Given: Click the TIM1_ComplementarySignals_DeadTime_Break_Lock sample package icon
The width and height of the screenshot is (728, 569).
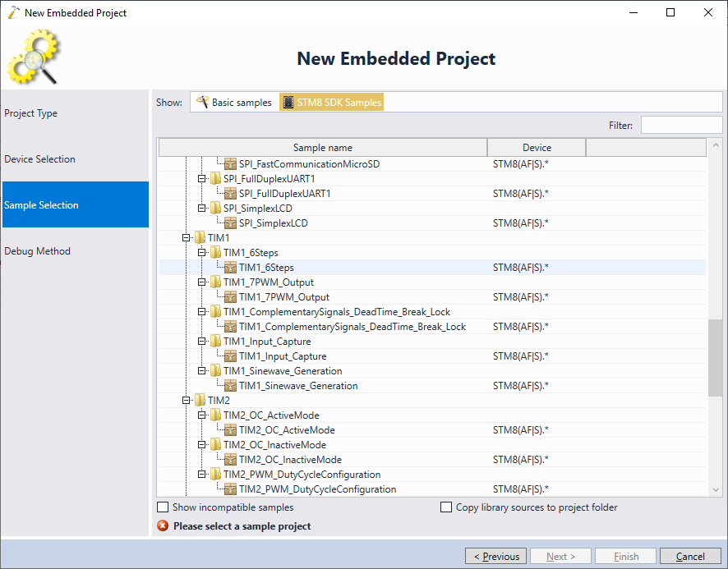Looking at the screenshot, I should click(230, 327).
